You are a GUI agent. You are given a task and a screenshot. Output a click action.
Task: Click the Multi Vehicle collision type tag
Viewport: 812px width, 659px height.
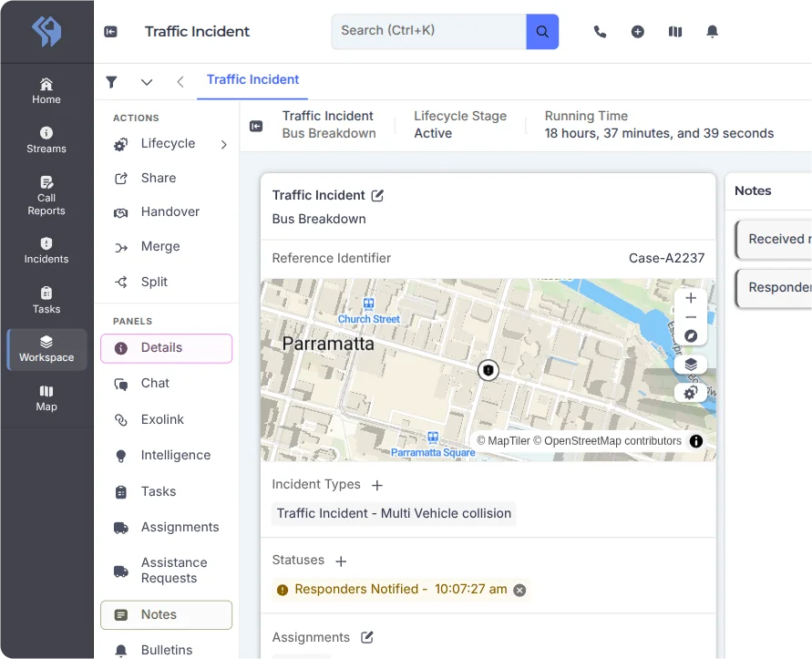click(394, 513)
